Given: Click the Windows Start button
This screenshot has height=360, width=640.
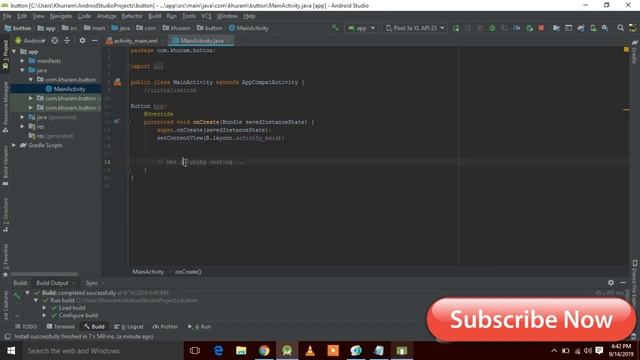Looking at the screenshot, I should click(11, 351).
